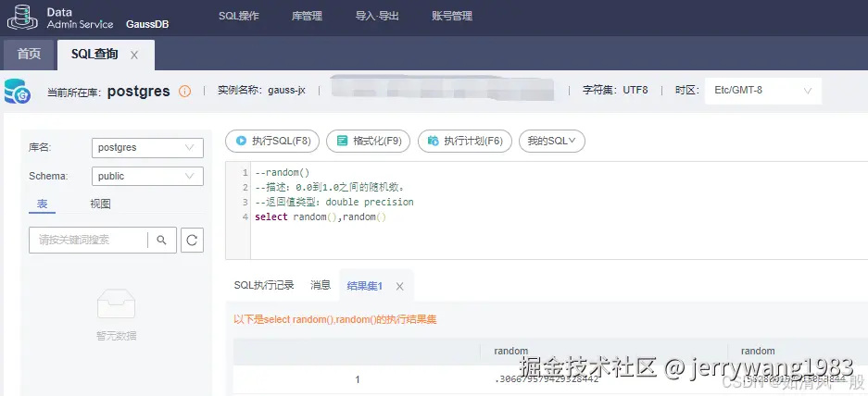Image resolution: width=868 pixels, height=396 pixels.
Task: Open the 时区 Etc/GMT-8 dropdown
Action: (762, 91)
